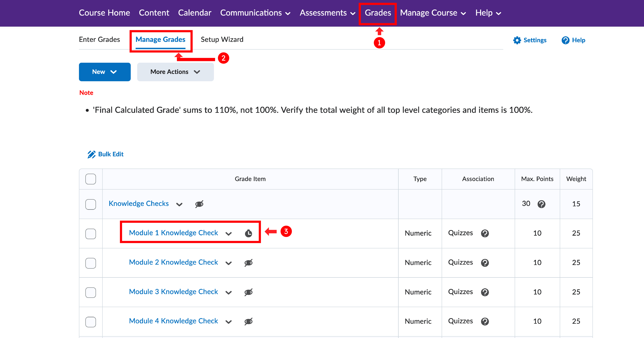Open the New button dropdown
The height and width of the screenshot is (338, 644).
tap(104, 72)
